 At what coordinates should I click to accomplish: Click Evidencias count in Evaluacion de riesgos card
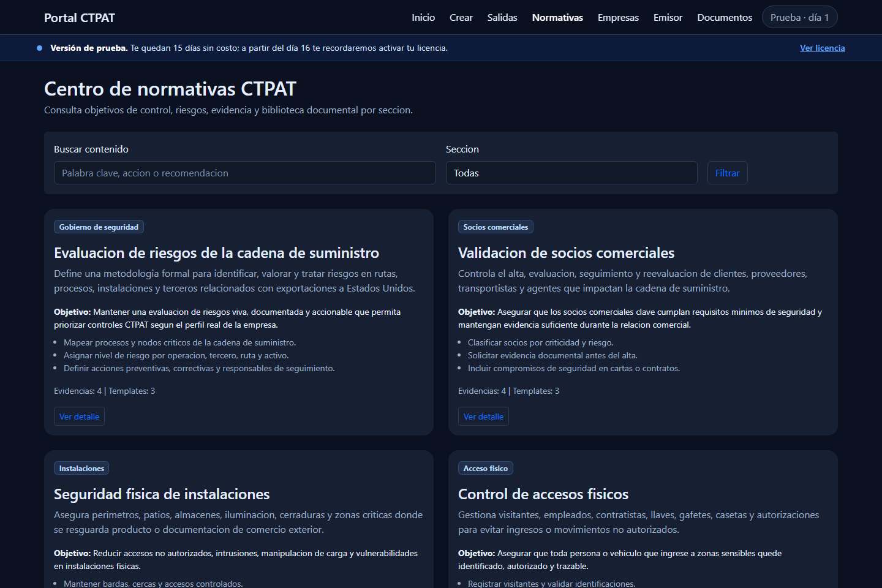(x=78, y=391)
